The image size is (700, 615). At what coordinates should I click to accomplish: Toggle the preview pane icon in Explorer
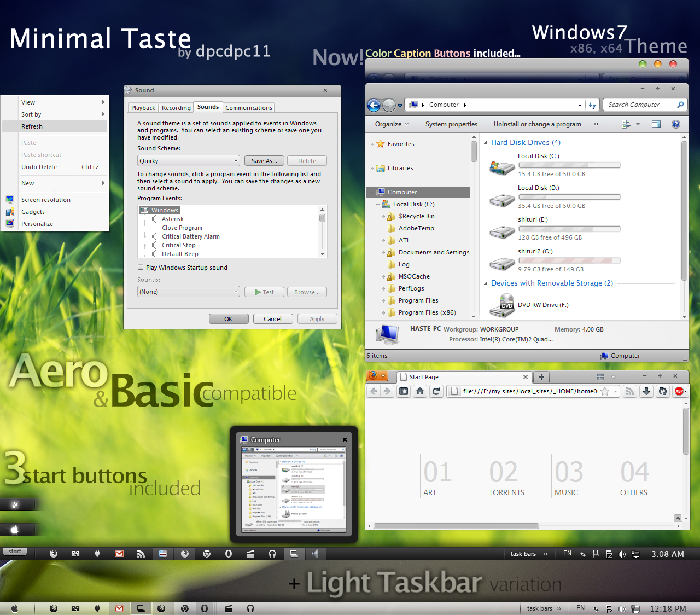pos(656,124)
